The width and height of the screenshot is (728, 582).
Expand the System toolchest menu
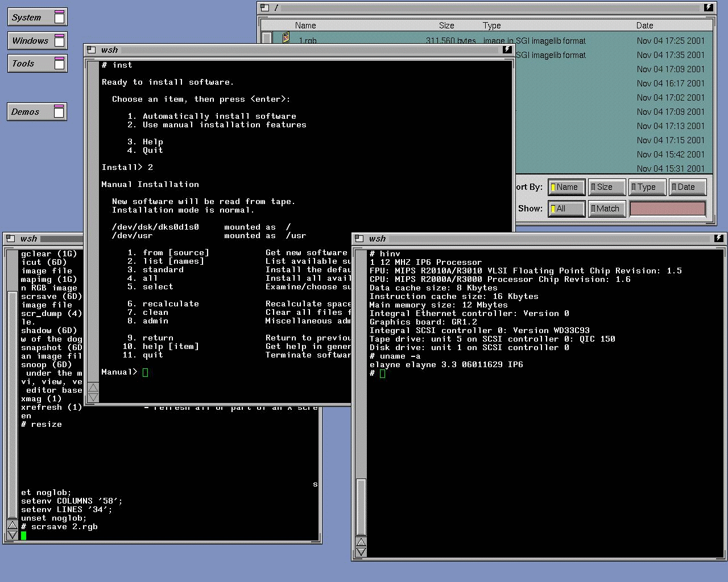pyautogui.click(x=37, y=17)
